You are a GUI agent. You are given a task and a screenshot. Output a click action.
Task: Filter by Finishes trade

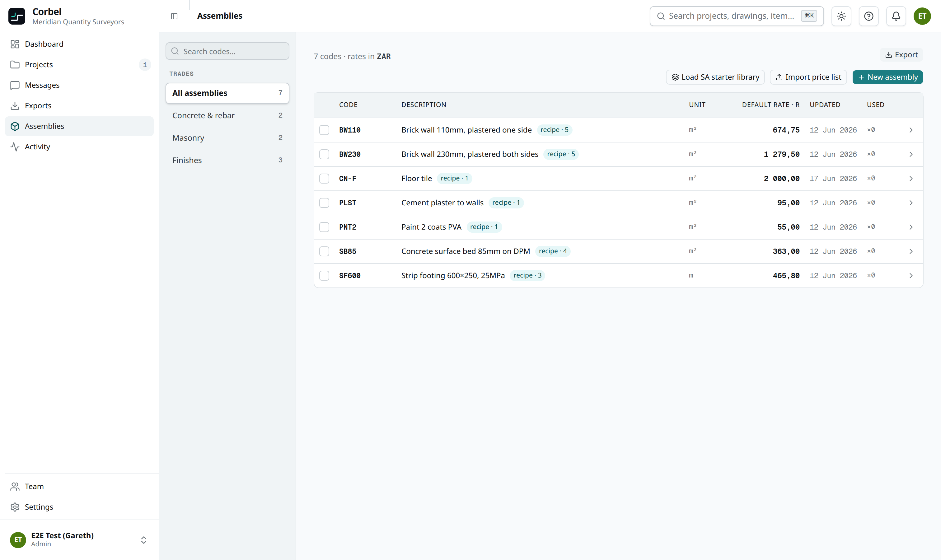[227, 160]
